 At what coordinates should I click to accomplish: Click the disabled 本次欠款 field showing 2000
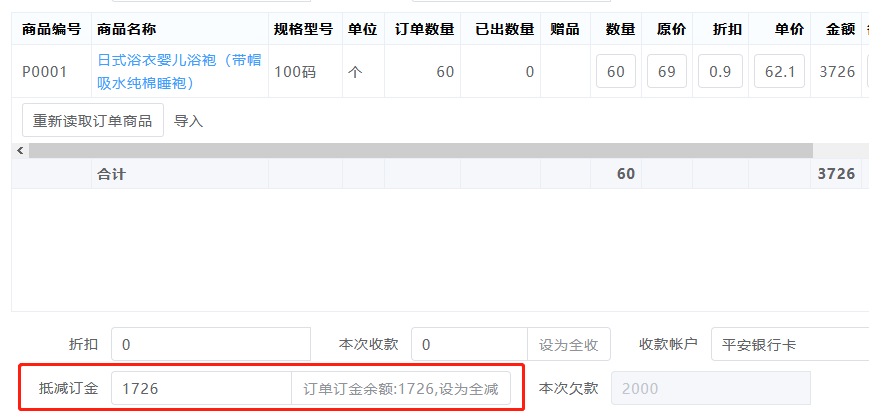(x=710, y=388)
